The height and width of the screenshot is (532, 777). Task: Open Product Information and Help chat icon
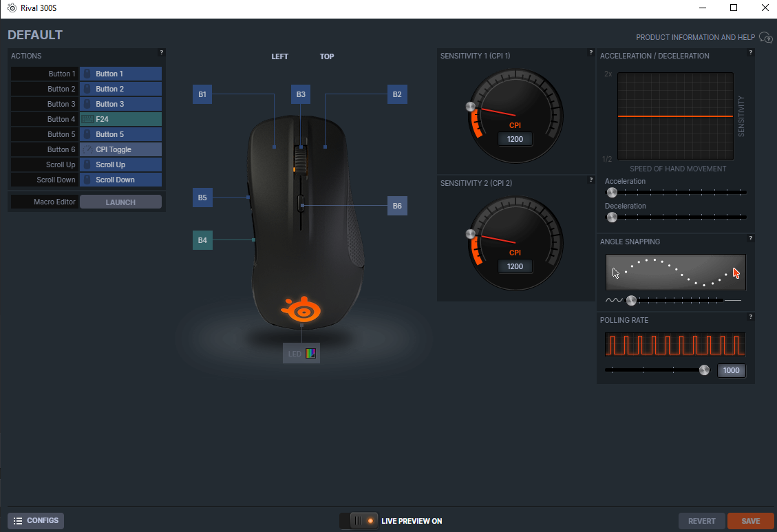coord(765,38)
